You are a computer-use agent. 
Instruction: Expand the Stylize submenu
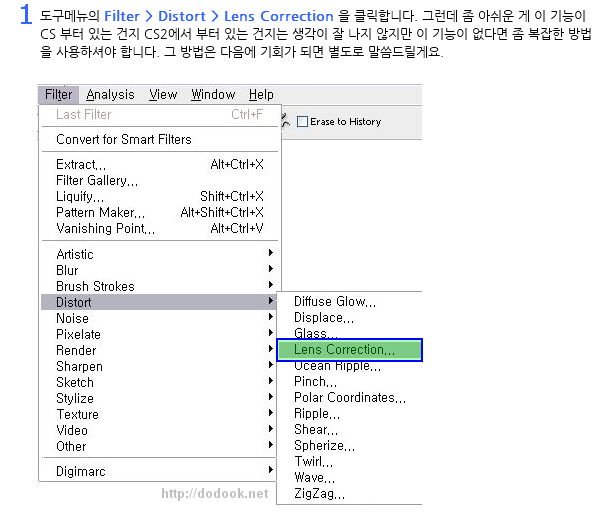(x=159, y=399)
